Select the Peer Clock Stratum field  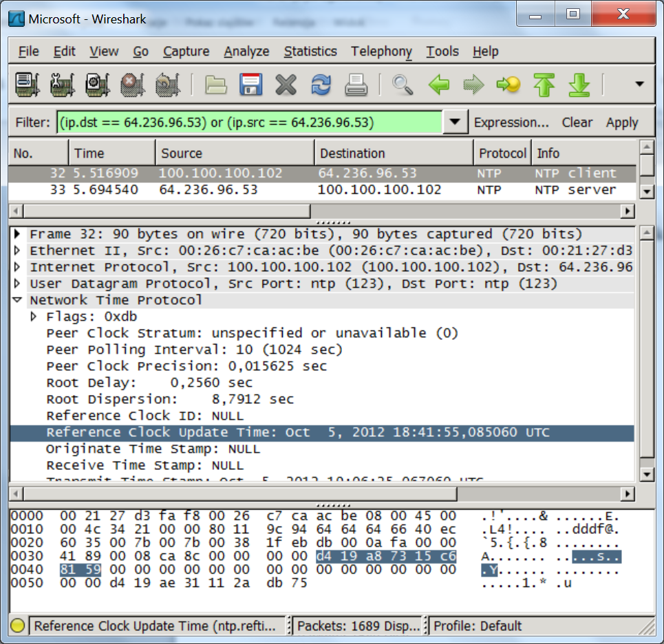pyautogui.click(x=252, y=333)
